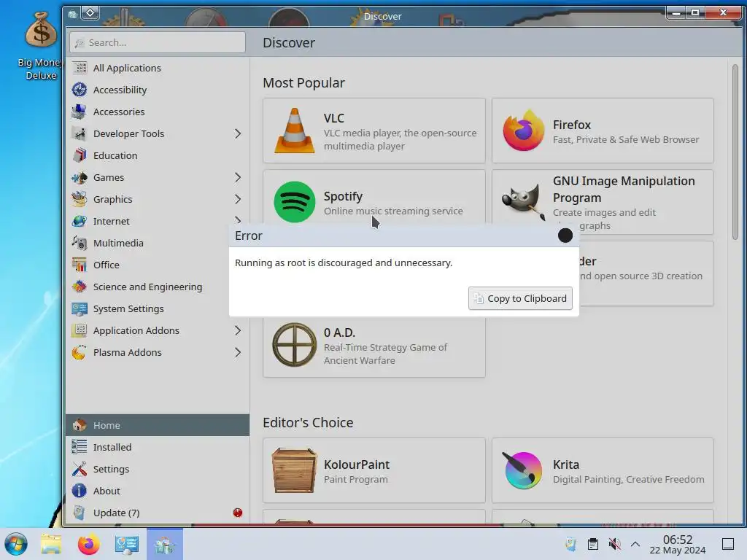Viewport: 747px width, 560px height.
Task: Click the All Applications category icon
Action: pyautogui.click(x=79, y=68)
